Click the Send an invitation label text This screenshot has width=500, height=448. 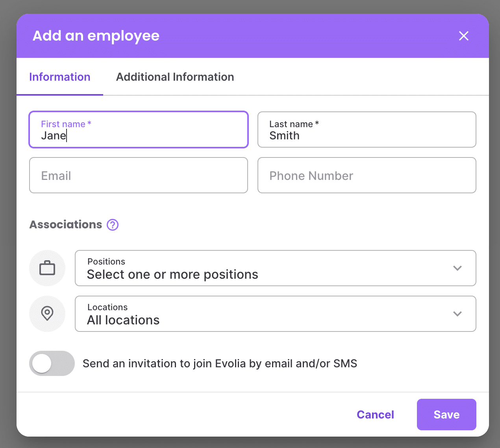coord(219,363)
